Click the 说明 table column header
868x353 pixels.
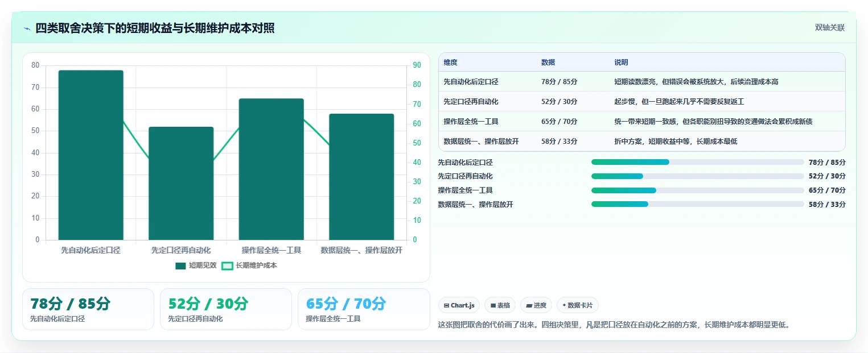(621, 63)
